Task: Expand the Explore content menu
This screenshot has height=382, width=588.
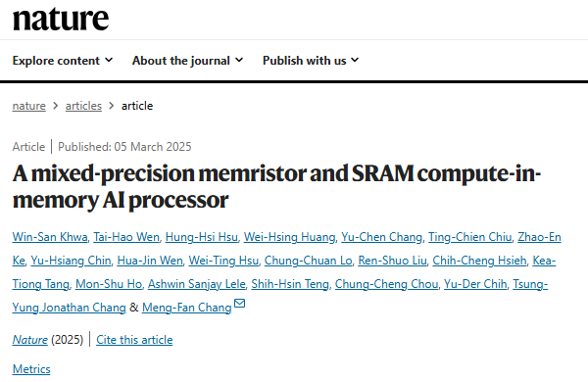Action: [x=63, y=61]
